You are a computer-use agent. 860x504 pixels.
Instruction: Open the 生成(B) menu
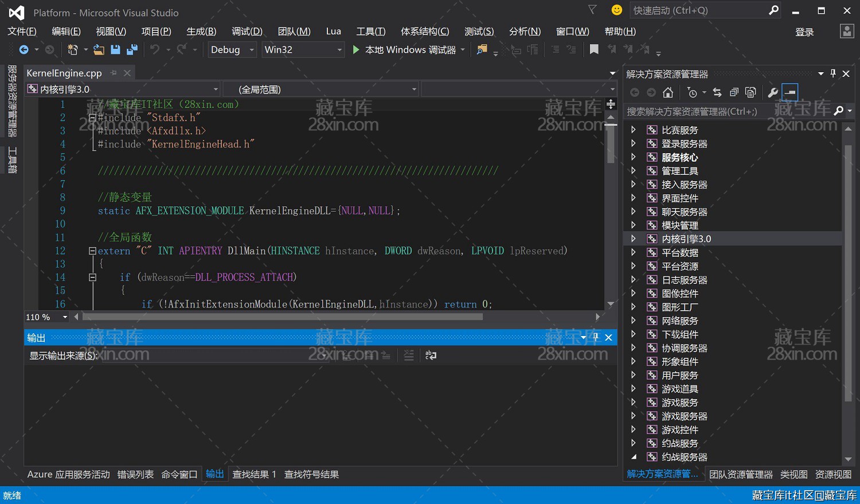[x=201, y=32]
